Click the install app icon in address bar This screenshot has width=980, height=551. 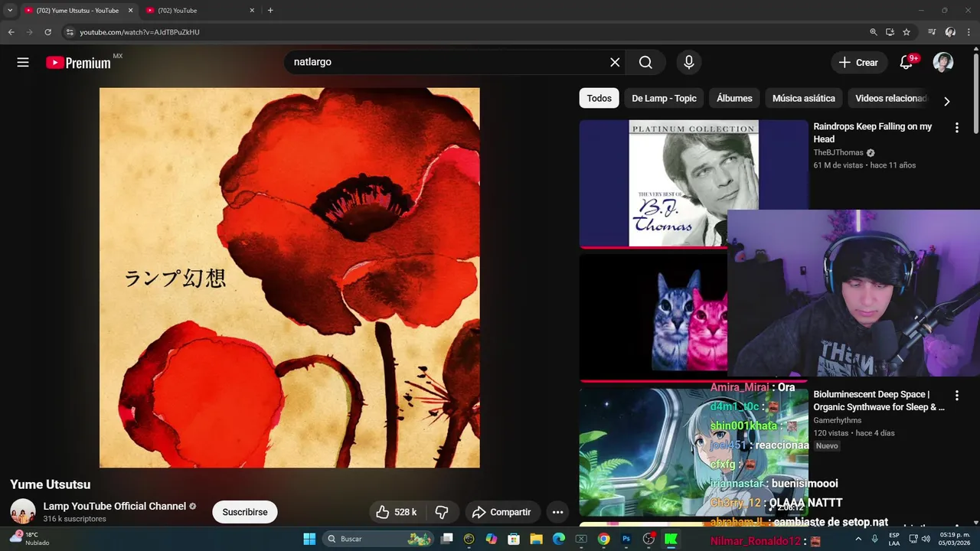click(x=890, y=32)
